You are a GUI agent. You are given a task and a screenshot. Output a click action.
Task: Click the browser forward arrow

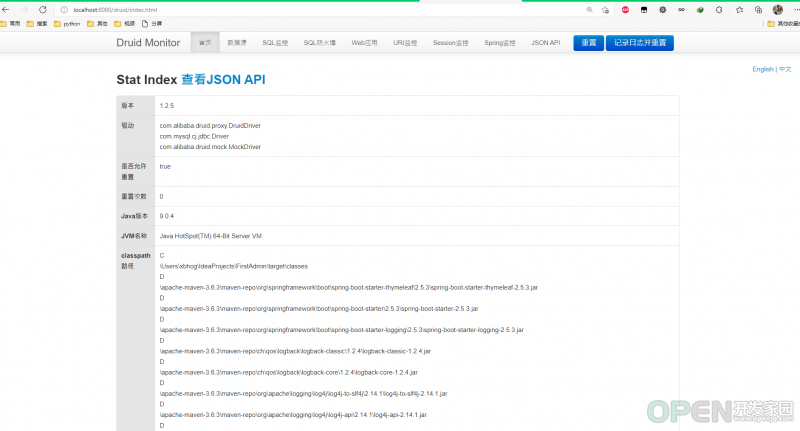click(x=24, y=10)
